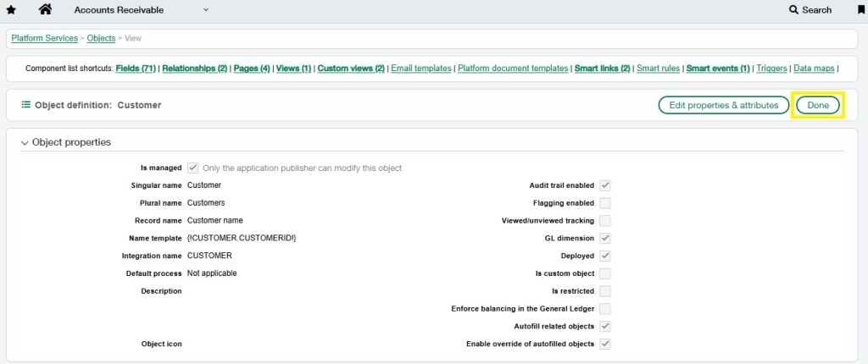Select the Accounts Receivable title text
Image resolution: width=868 pixels, height=364 pixels.
click(119, 10)
